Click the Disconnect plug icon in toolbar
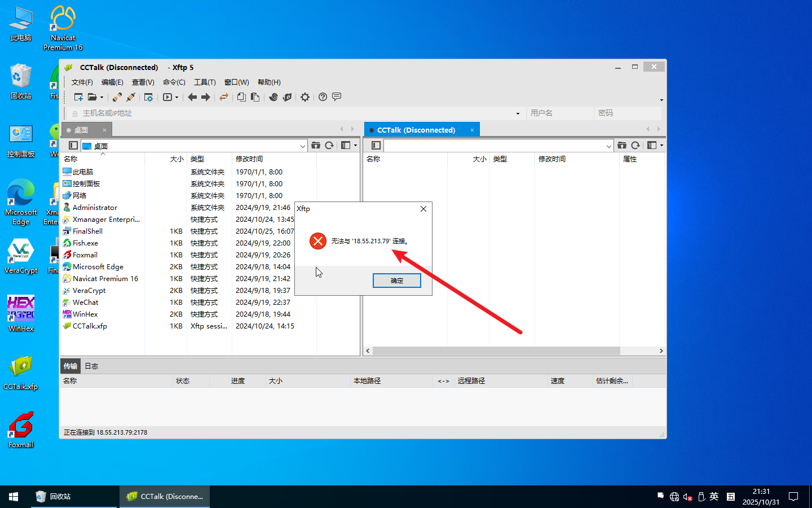812x508 pixels. point(131,97)
